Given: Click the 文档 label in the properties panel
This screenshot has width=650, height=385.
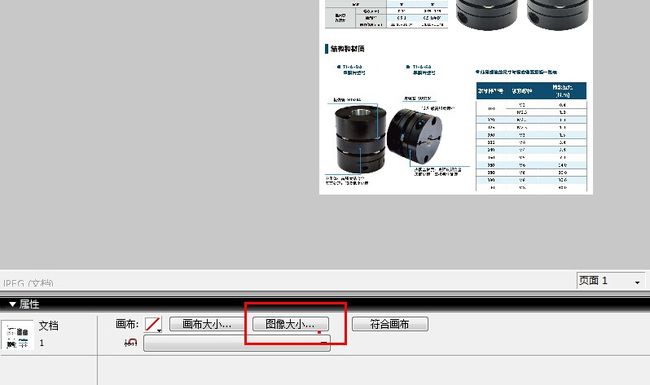Looking at the screenshot, I should click(49, 326).
